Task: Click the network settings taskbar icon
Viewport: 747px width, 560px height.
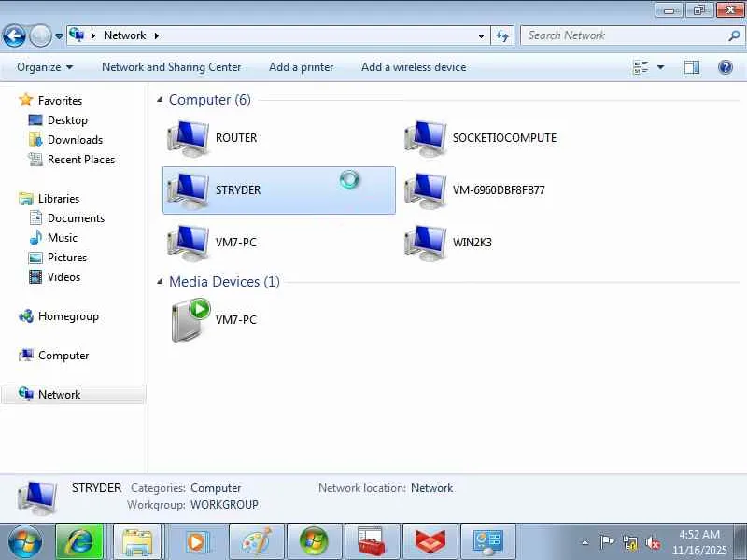Action: [x=488, y=542]
